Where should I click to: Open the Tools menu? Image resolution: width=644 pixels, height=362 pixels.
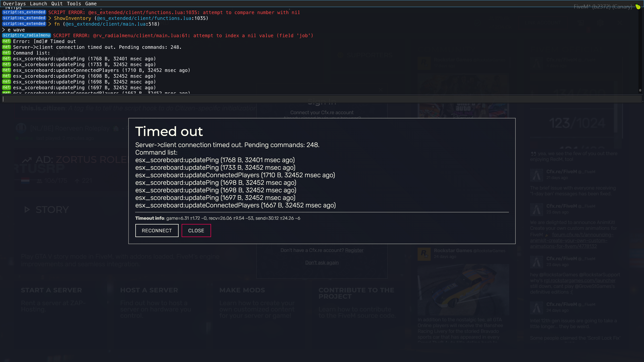(x=74, y=4)
